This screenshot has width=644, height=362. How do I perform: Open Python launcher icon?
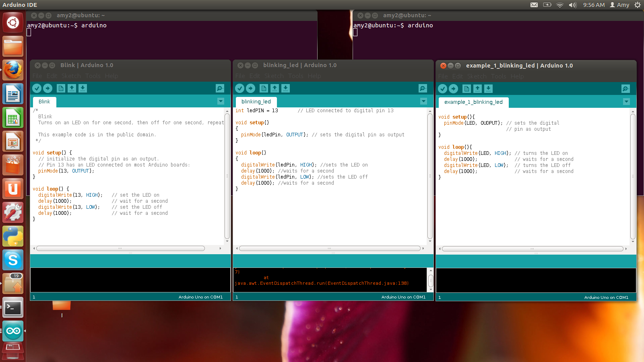point(13,236)
